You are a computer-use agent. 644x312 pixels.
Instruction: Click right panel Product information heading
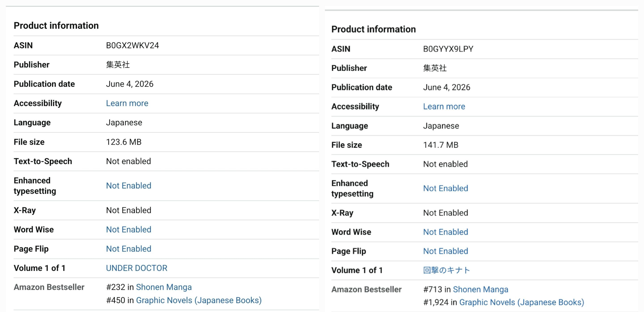(373, 29)
